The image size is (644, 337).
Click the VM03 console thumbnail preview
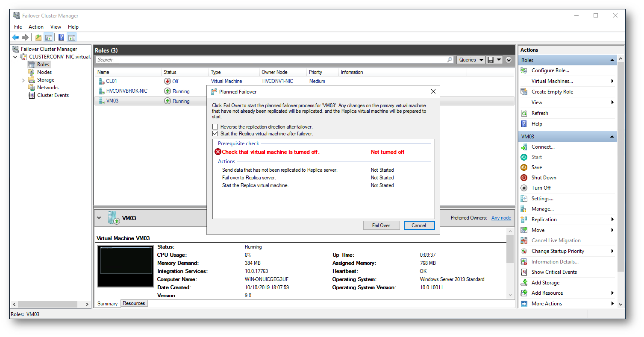(x=125, y=266)
